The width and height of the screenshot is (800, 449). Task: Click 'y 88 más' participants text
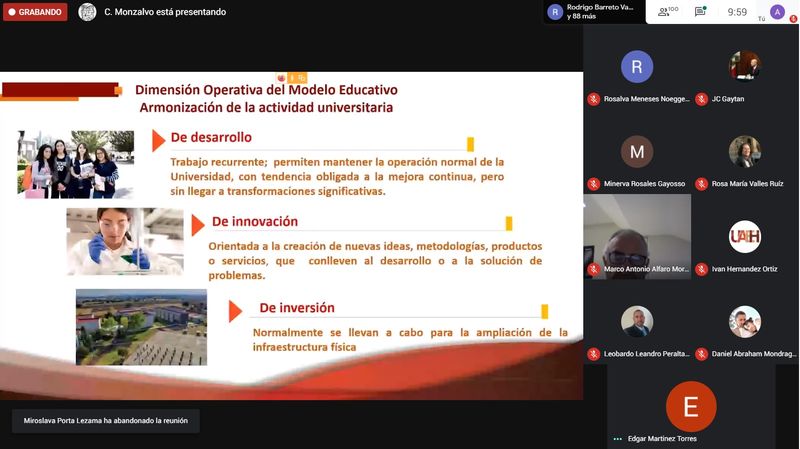[x=581, y=16]
